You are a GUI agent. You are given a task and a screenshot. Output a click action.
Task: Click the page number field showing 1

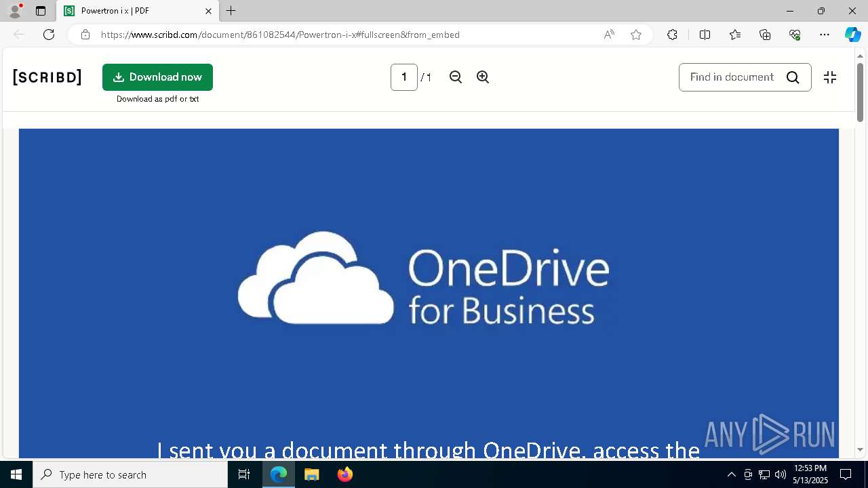click(404, 77)
